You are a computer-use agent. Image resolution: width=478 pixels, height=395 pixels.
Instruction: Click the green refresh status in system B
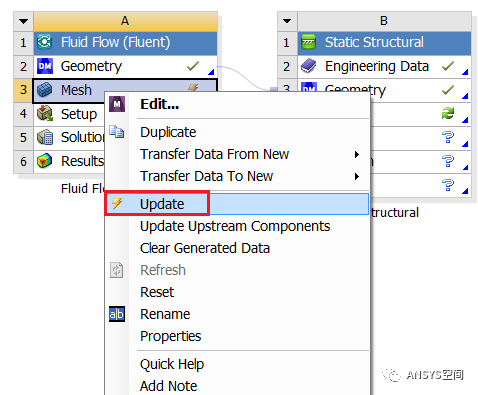(448, 114)
